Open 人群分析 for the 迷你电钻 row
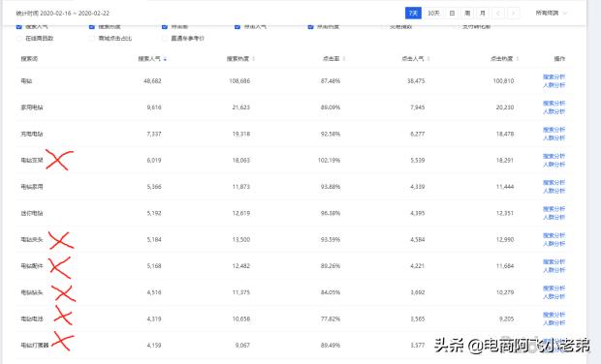The height and width of the screenshot is (364, 601). (554, 218)
